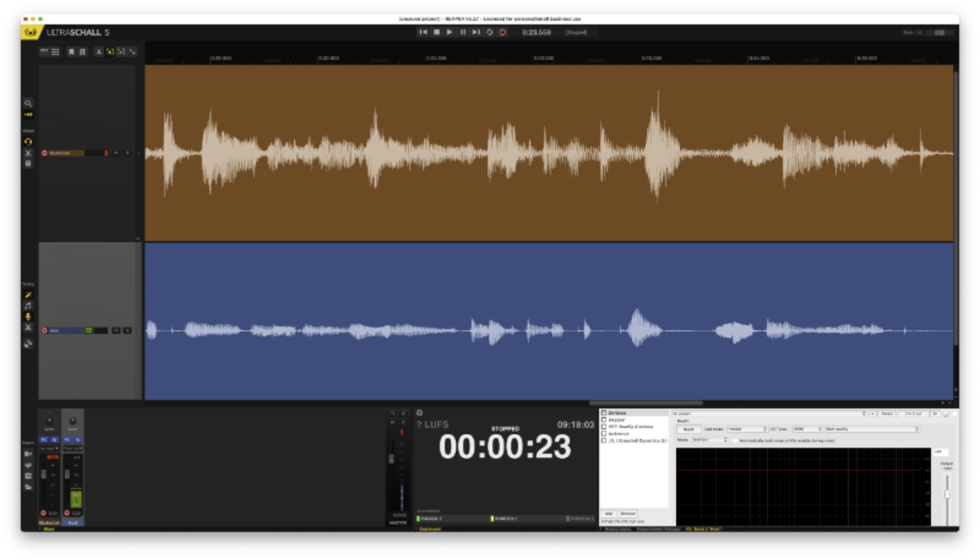Start playback with the Play button

click(x=449, y=32)
